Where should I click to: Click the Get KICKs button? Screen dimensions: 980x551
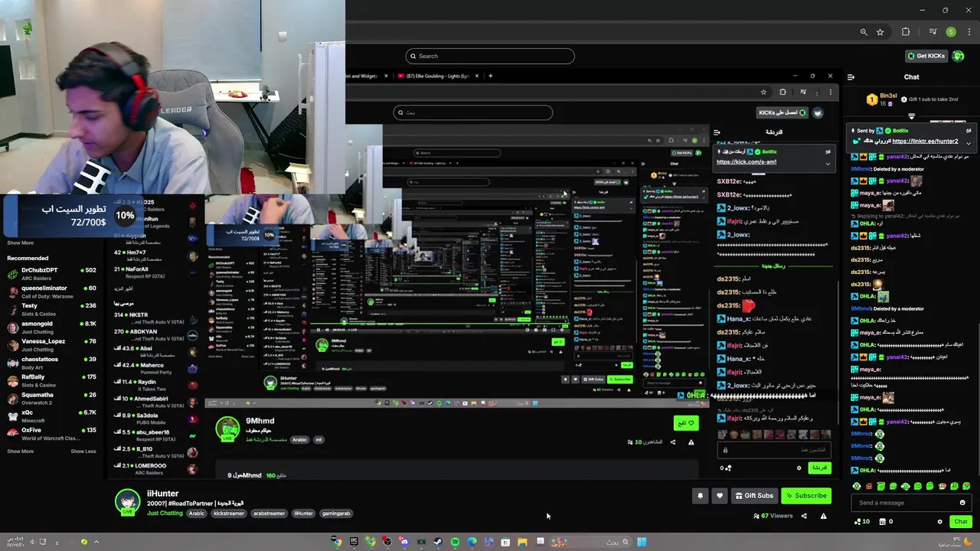click(926, 56)
